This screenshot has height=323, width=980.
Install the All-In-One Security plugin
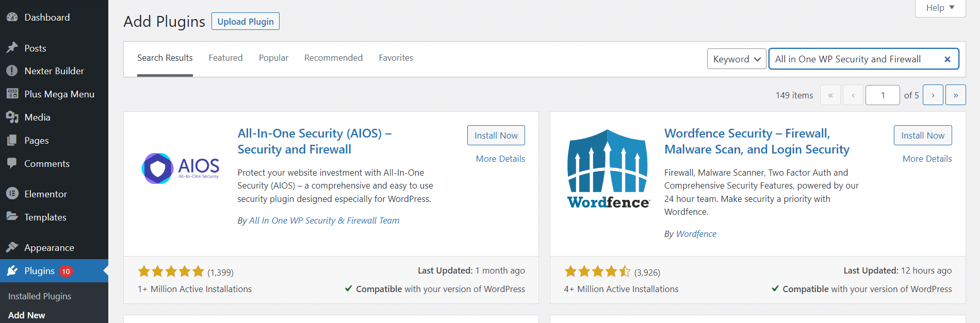[x=496, y=135]
